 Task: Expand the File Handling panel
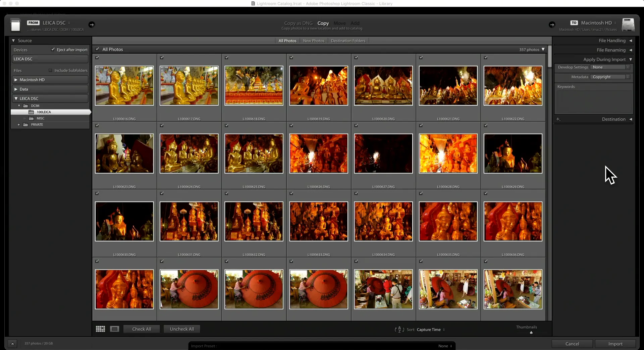click(631, 41)
